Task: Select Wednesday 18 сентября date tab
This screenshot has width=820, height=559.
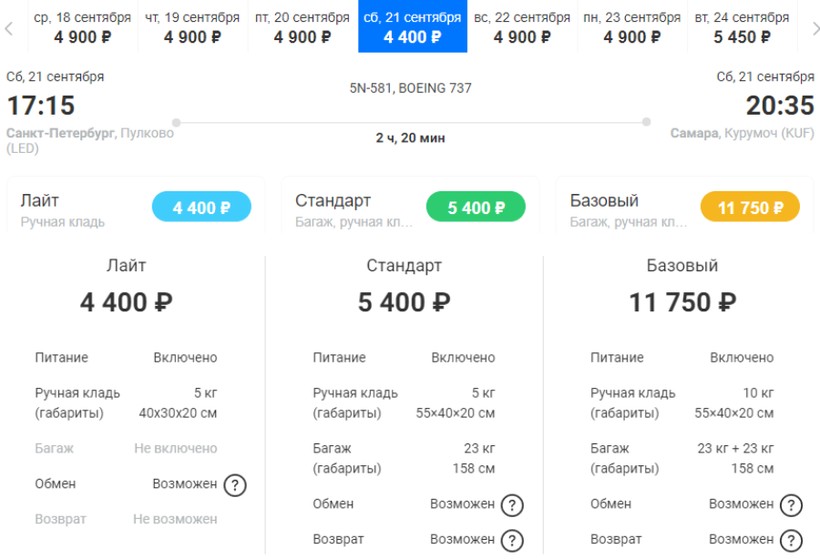Action: pyautogui.click(x=82, y=27)
